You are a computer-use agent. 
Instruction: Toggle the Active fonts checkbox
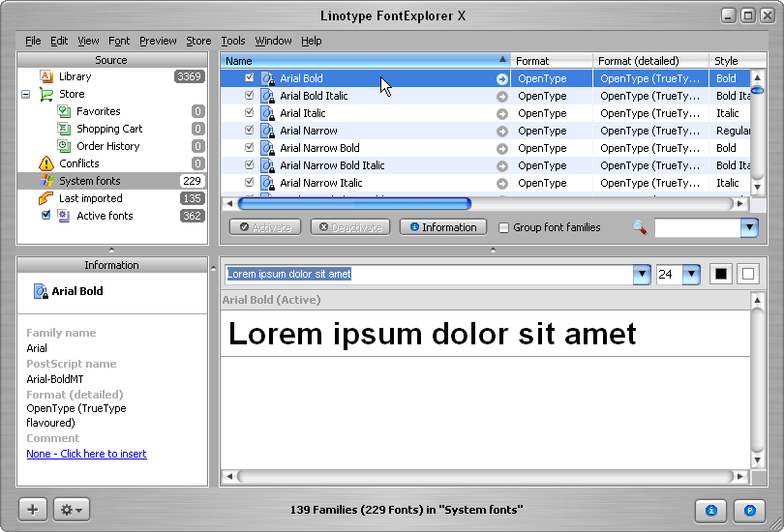(46, 216)
